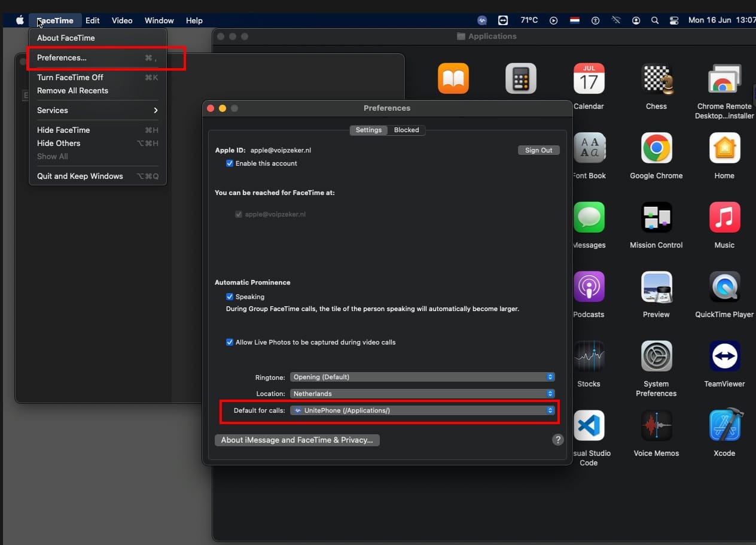Open Chrome Remote Desktop installer icon
Image resolution: width=756 pixels, height=545 pixels.
click(724, 78)
